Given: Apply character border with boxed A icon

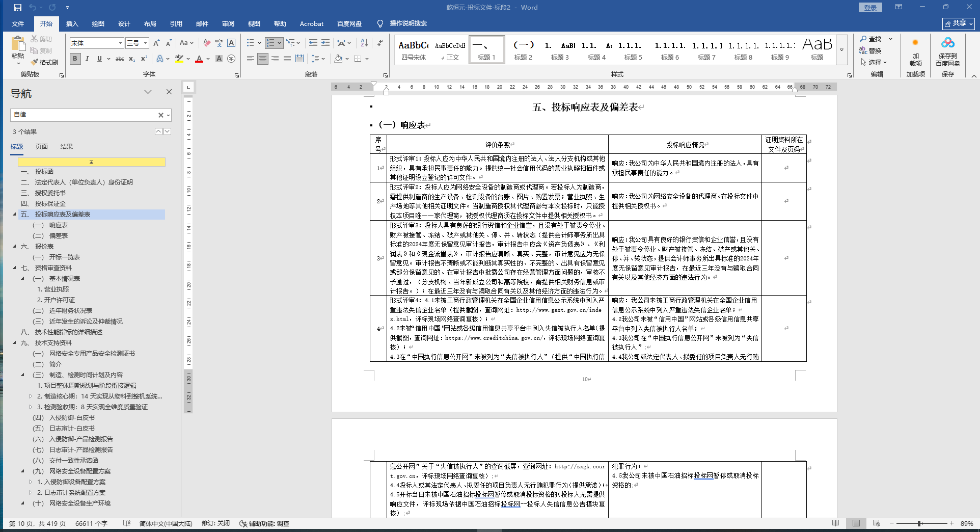Looking at the screenshot, I should click(x=231, y=43).
